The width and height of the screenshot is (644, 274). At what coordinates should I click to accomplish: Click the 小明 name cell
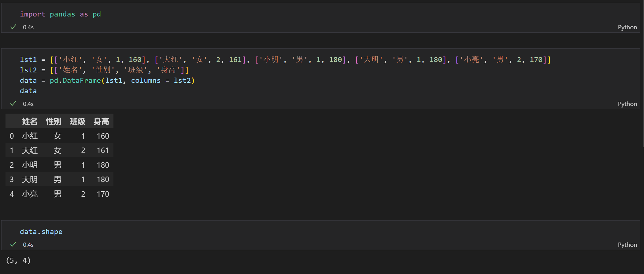[30, 165]
